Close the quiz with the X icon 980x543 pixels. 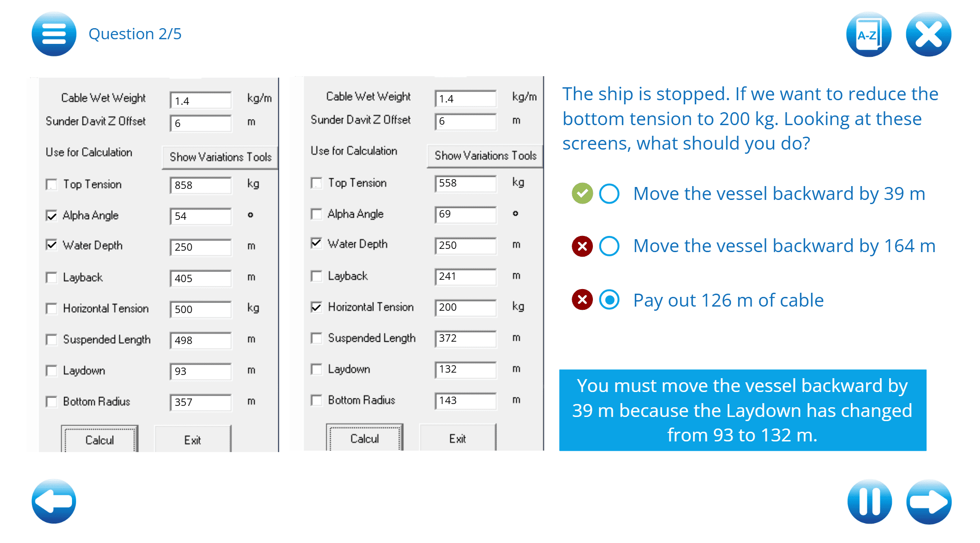(x=928, y=35)
